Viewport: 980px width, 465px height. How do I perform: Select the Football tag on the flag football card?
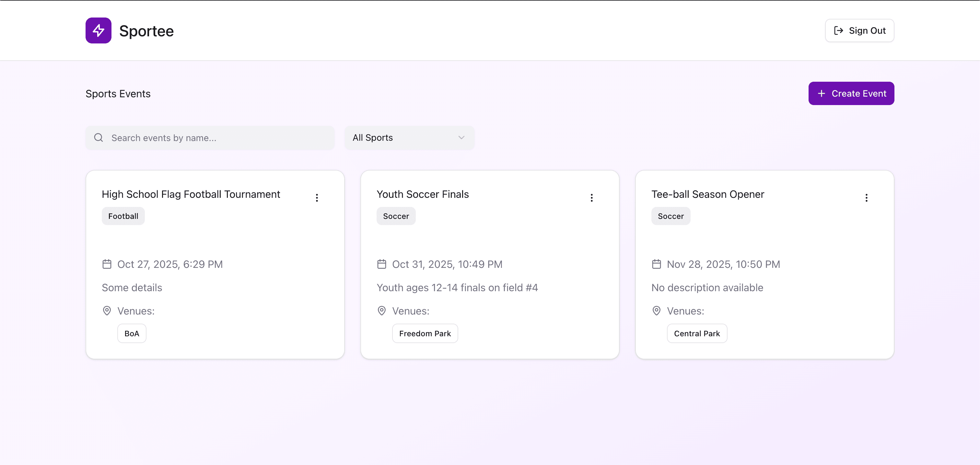tap(122, 216)
